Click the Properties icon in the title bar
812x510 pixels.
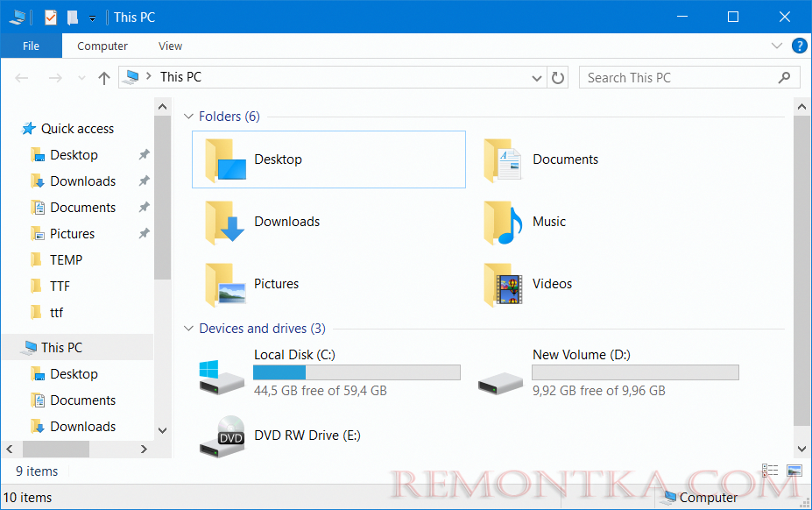pos(50,18)
